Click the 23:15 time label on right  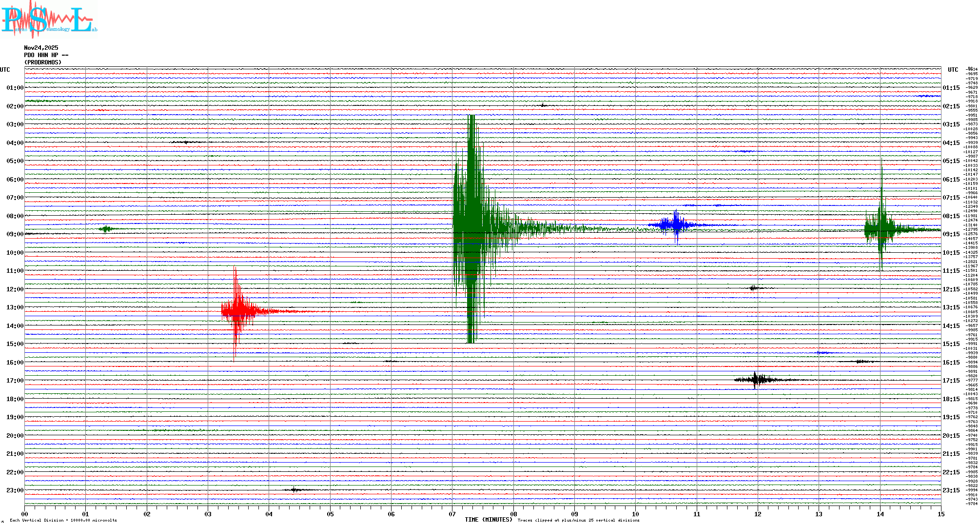pyautogui.click(x=951, y=490)
